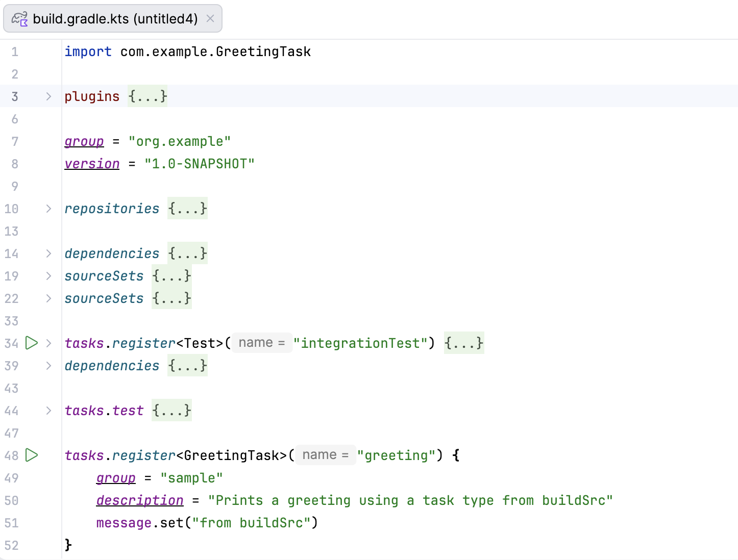Click com.example.GreetingTask import text
The width and height of the screenshot is (738, 560).
(215, 52)
